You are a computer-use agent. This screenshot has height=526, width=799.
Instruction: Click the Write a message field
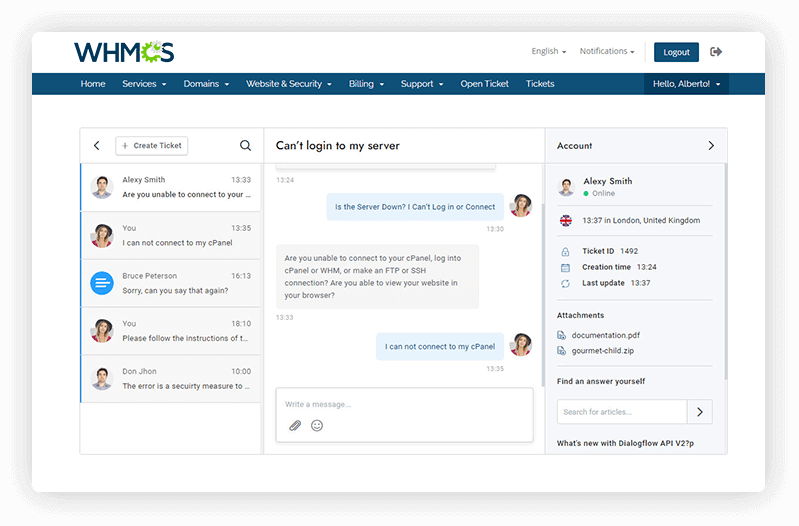tap(404, 404)
